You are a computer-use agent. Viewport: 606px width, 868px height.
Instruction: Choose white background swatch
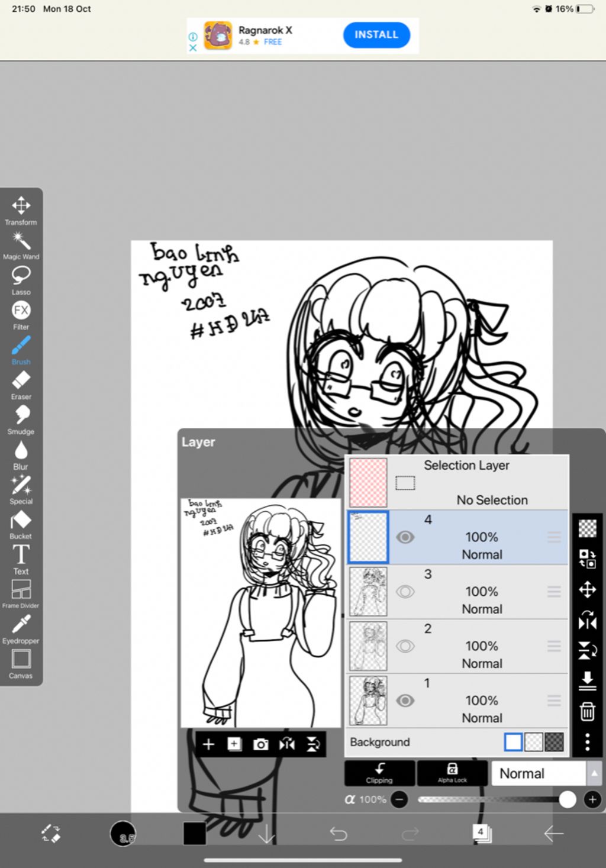513,742
